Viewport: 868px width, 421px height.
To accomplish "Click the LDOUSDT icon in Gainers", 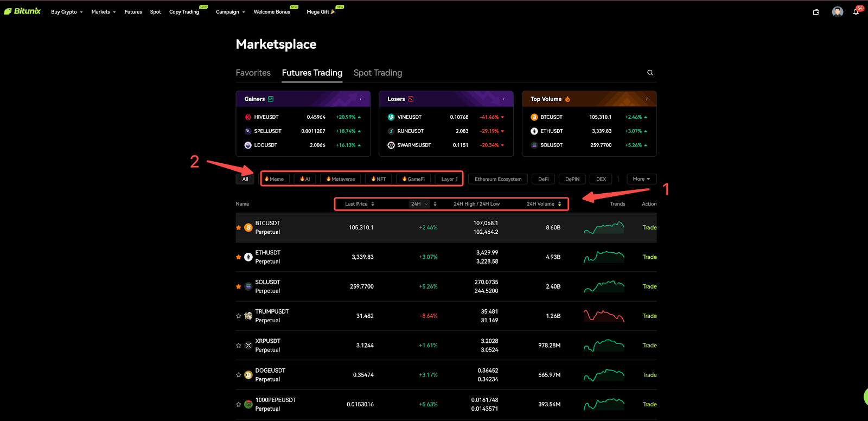I will pyautogui.click(x=248, y=145).
